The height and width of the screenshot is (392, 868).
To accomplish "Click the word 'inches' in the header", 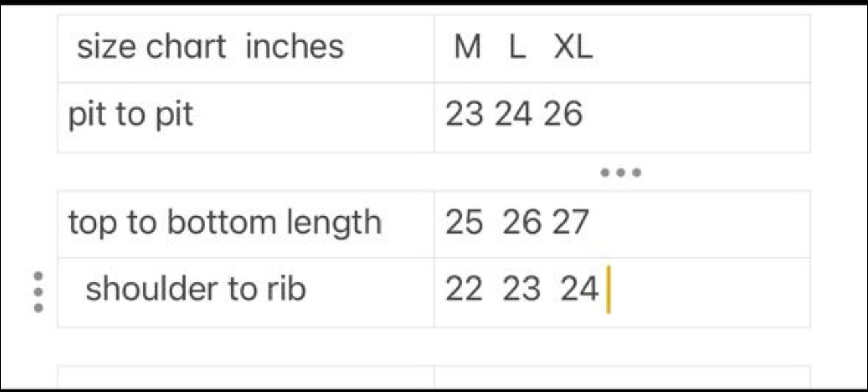I will coord(294,47).
